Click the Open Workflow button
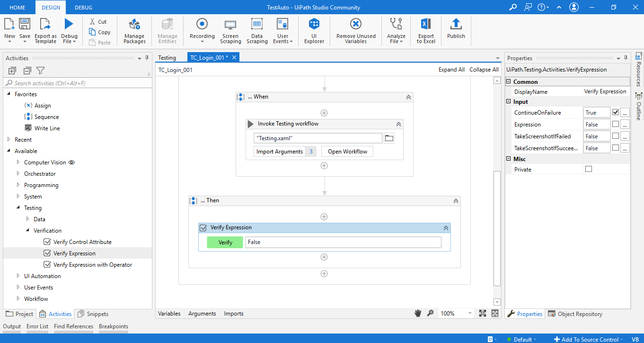The height and width of the screenshot is (343, 644). pos(347,152)
